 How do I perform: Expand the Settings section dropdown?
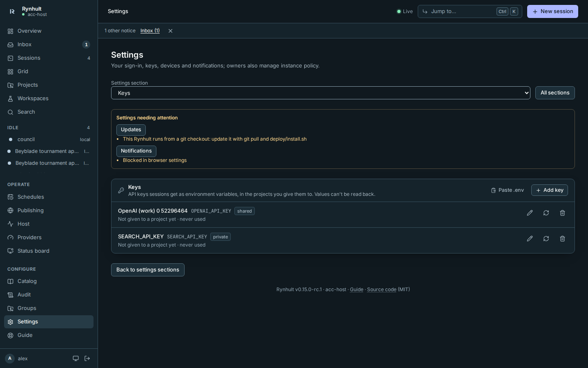321,93
